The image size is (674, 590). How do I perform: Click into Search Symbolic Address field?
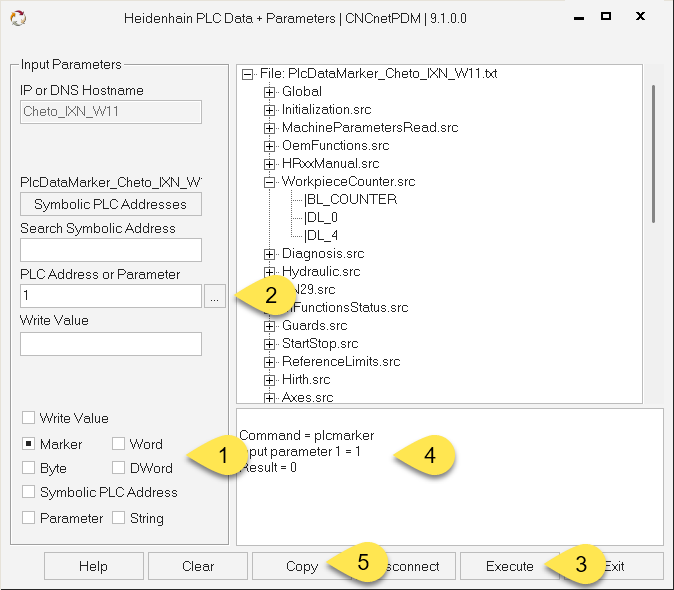tap(111, 250)
